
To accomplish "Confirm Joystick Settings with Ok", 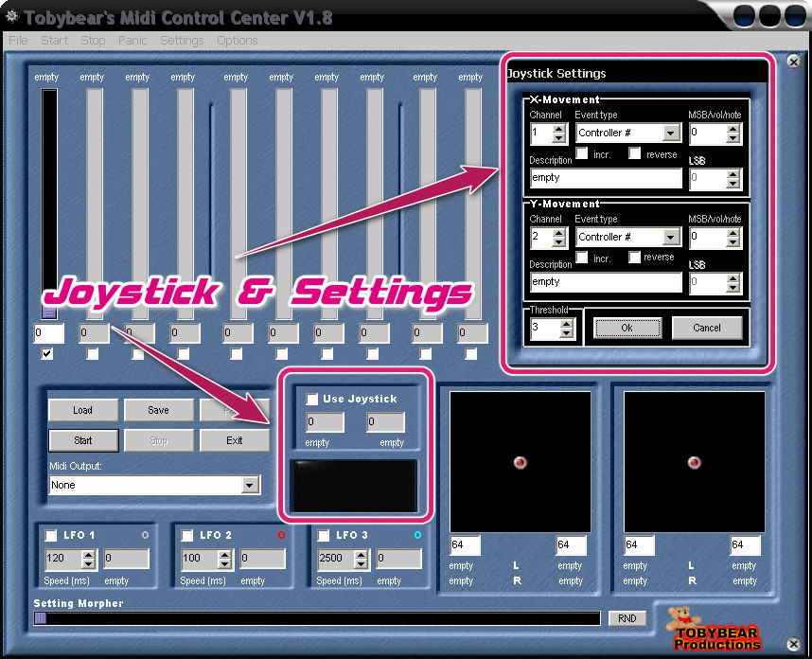I will [x=627, y=328].
